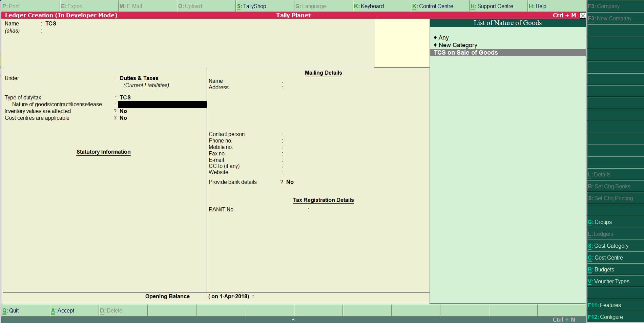Click the Mailing Details heading
644x323 pixels.
click(323, 73)
